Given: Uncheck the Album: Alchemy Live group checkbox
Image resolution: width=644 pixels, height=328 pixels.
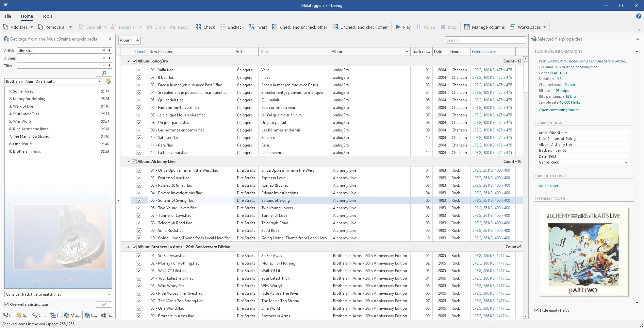Looking at the screenshot, I should coord(134,162).
